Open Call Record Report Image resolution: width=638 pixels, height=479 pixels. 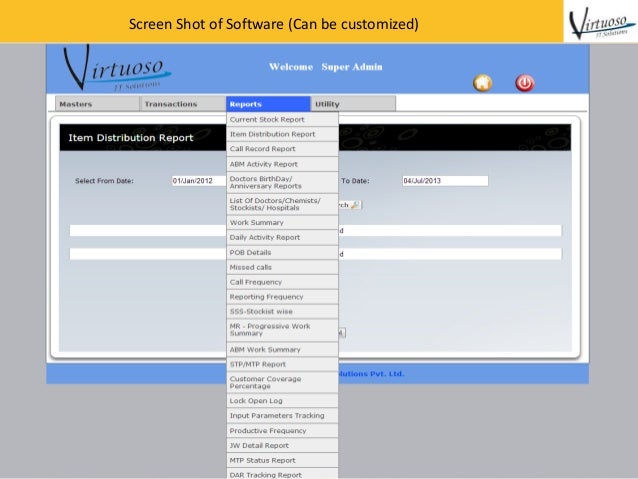tap(282, 149)
